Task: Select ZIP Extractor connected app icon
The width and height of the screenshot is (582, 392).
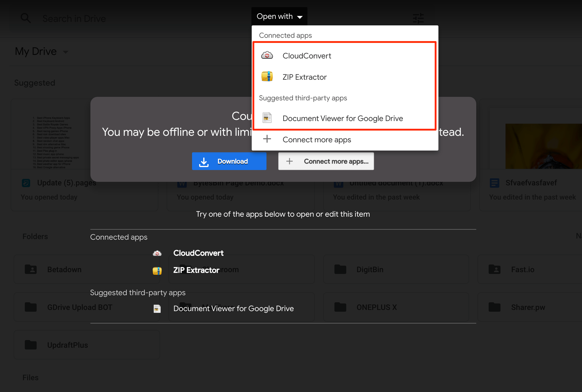Action: click(x=267, y=76)
